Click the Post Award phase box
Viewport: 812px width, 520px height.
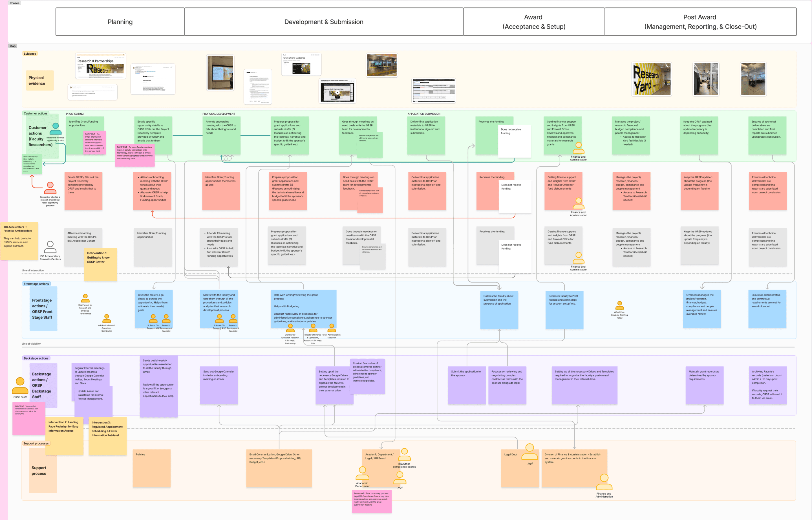point(700,22)
